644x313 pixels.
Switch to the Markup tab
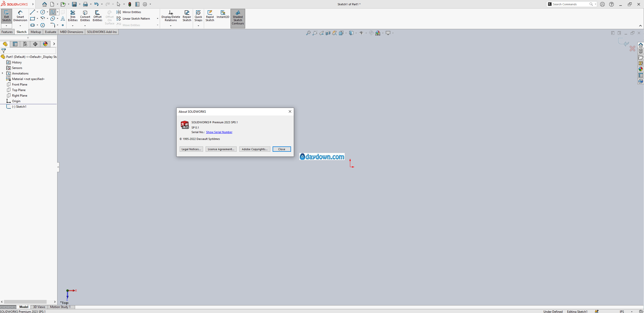tap(36, 32)
